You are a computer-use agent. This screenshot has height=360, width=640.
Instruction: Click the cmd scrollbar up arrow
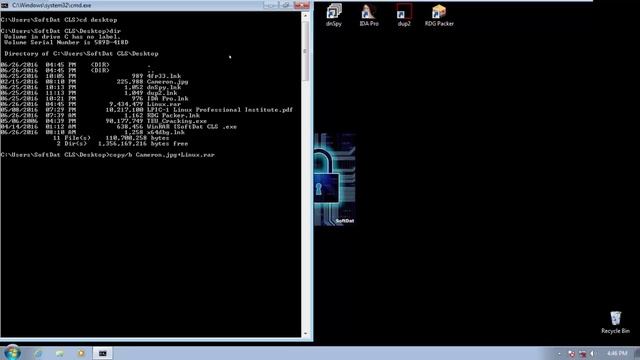point(305,16)
